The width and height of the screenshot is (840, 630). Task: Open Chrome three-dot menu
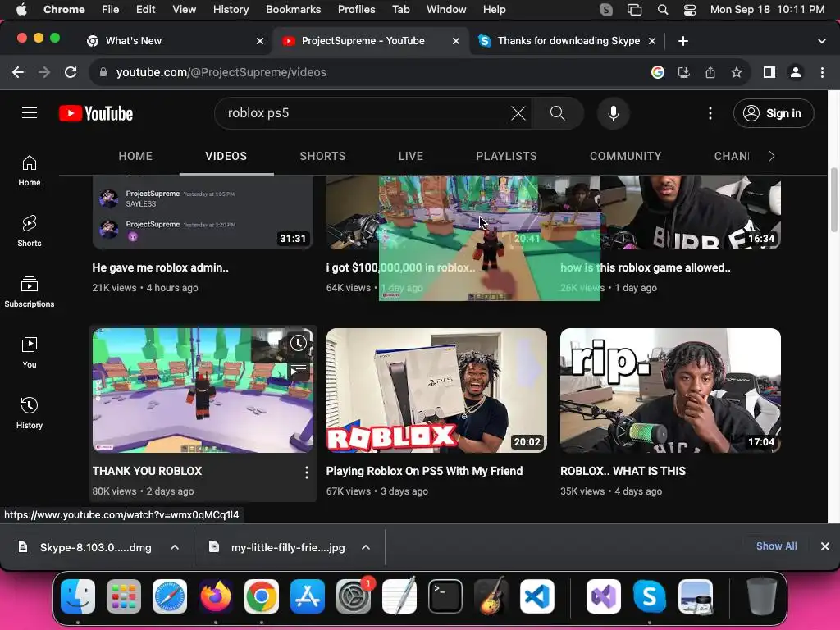[x=822, y=72]
